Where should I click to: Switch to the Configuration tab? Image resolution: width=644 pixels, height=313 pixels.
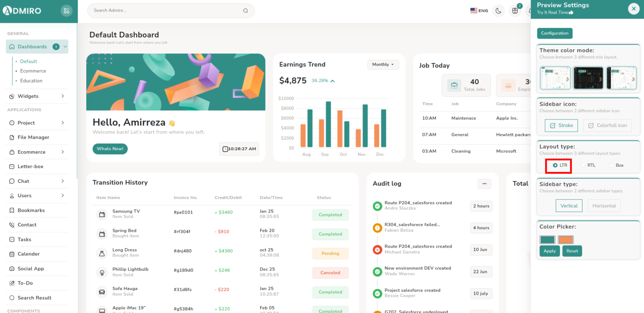click(554, 33)
